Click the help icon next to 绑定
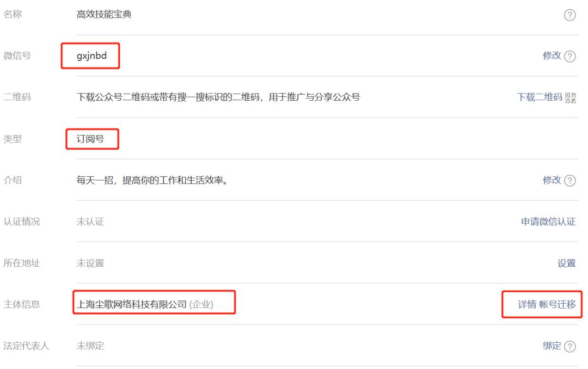Image resolution: width=588 pixels, height=369 pixels. 569,346
